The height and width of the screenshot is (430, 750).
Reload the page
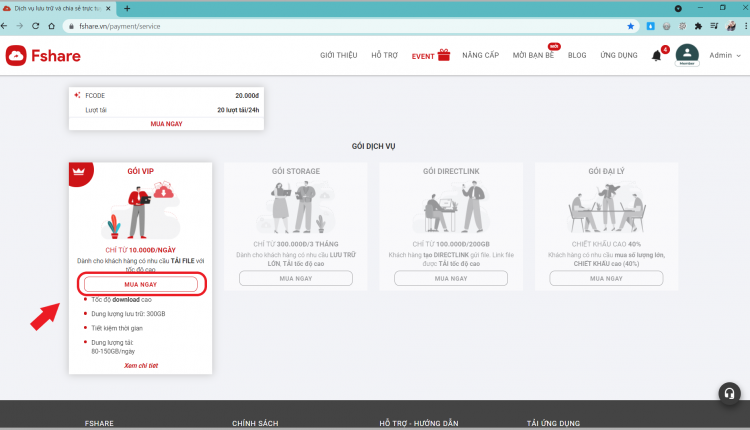pyautogui.click(x=35, y=26)
